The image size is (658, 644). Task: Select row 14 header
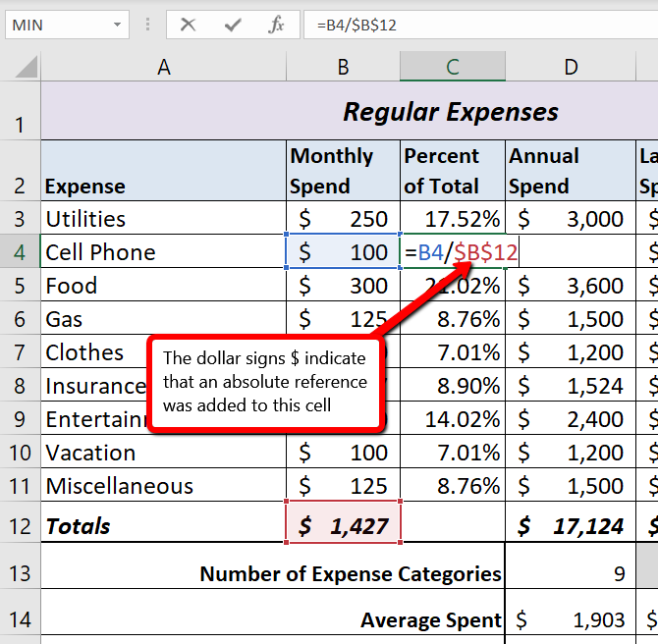pos(20,613)
